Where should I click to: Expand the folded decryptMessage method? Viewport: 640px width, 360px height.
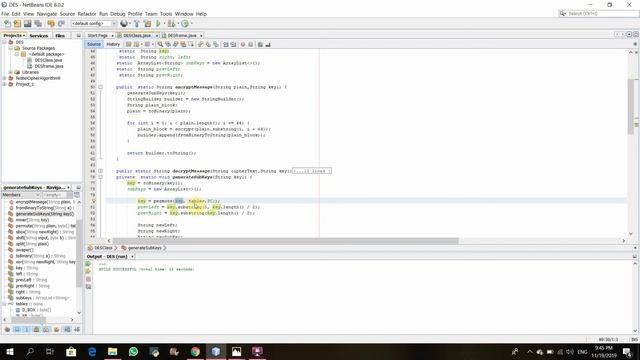(100, 171)
